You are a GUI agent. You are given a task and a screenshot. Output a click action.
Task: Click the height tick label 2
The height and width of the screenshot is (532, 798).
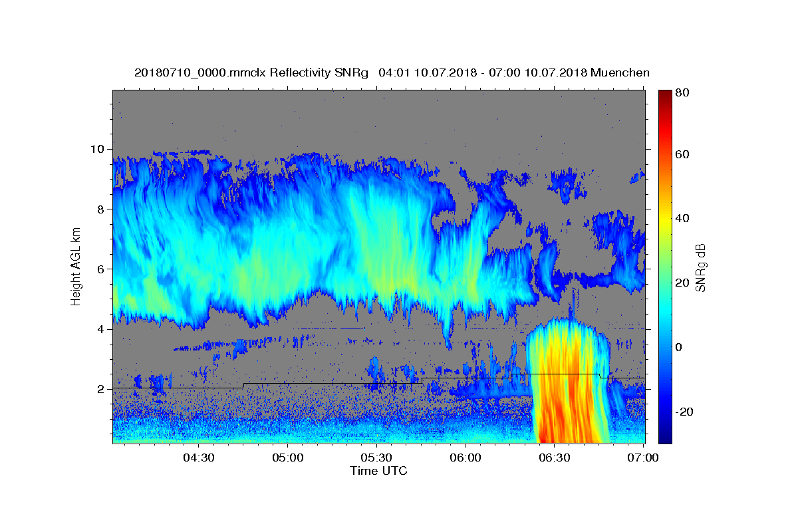[100, 389]
